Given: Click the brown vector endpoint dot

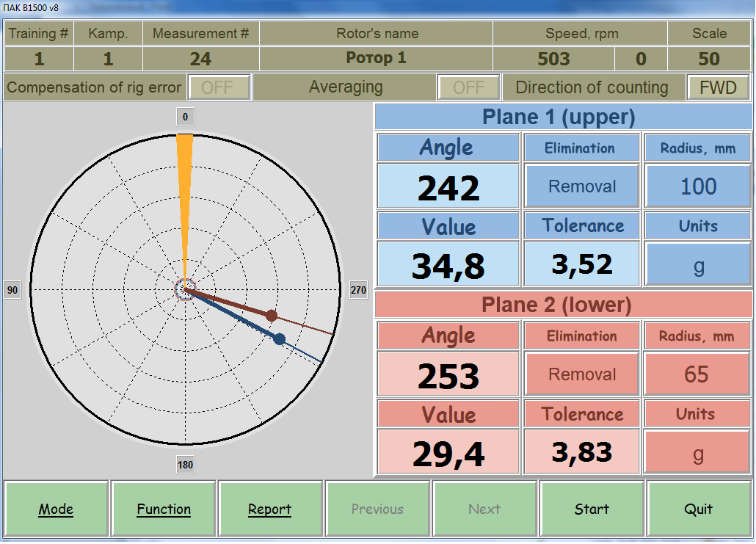Looking at the screenshot, I should (272, 316).
